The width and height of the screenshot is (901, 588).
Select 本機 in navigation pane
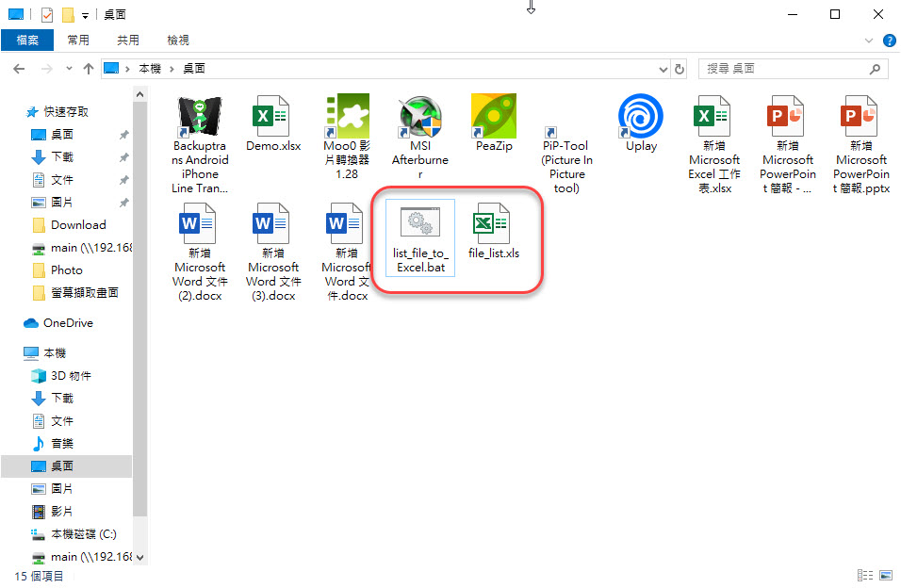tap(45, 353)
